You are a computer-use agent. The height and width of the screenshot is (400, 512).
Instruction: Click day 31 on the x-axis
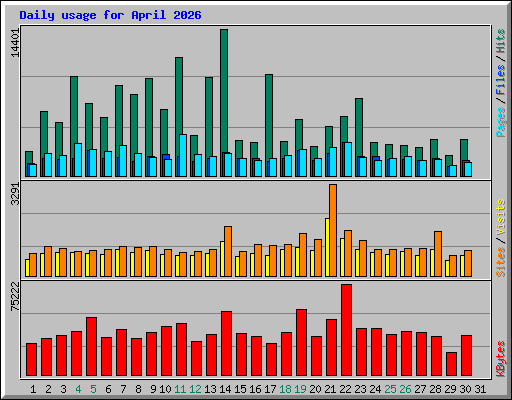[x=480, y=389]
